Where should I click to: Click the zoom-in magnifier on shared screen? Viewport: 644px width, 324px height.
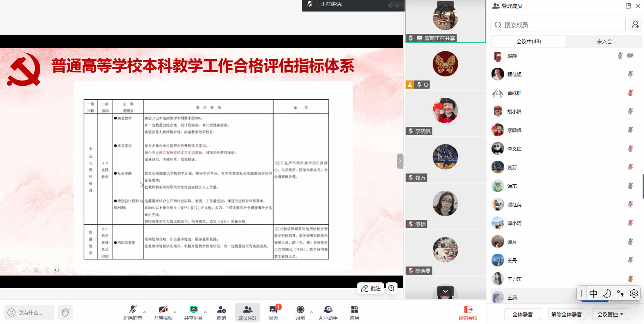(x=391, y=288)
